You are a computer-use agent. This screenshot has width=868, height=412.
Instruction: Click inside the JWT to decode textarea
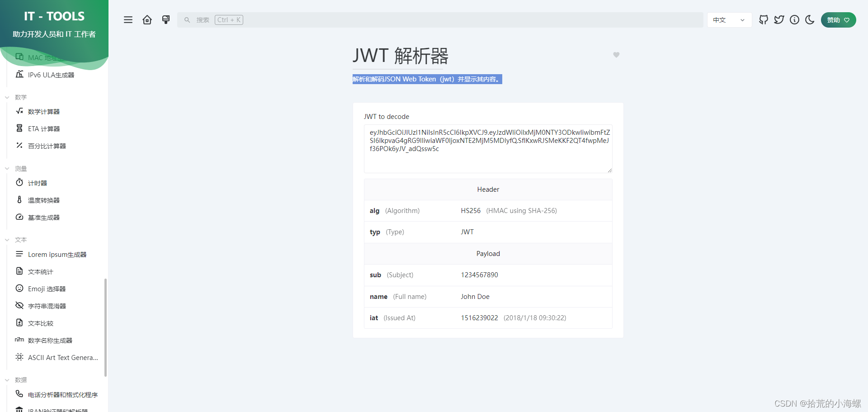coord(488,149)
